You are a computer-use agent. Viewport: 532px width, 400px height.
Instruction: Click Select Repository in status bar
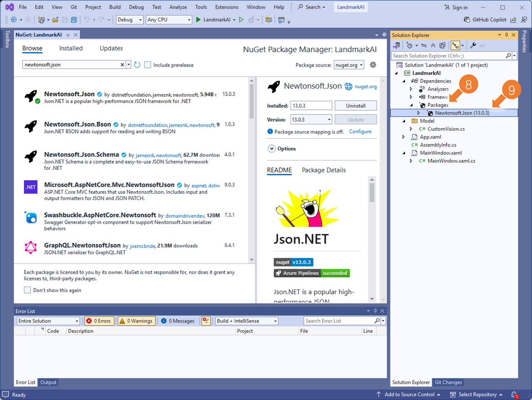click(476, 395)
